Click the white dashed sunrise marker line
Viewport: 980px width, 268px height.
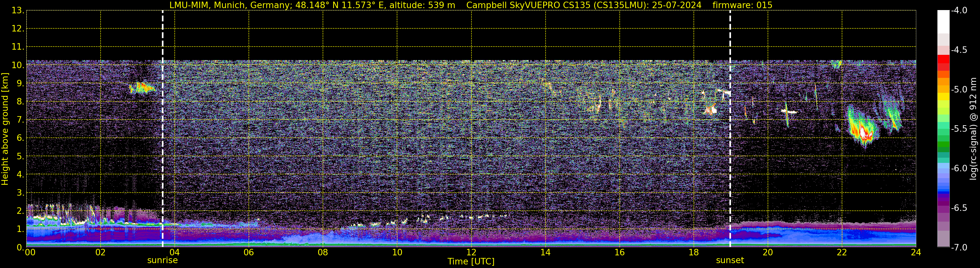(163, 129)
